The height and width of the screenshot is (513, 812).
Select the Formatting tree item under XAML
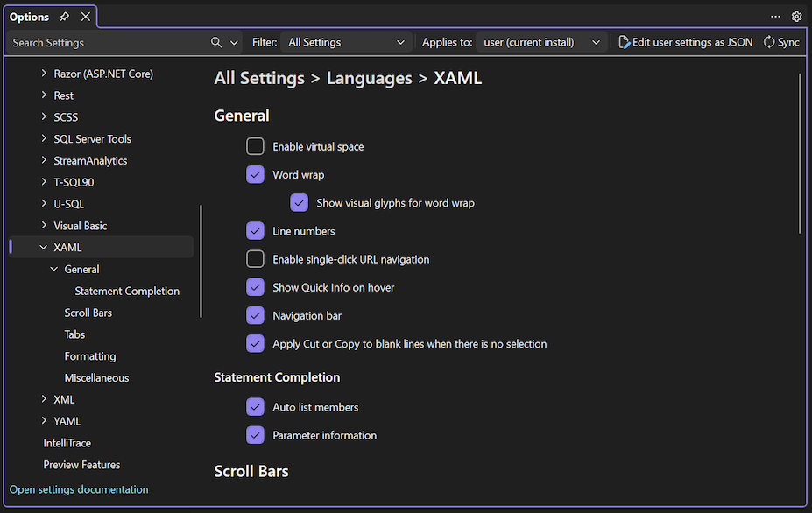point(89,355)
